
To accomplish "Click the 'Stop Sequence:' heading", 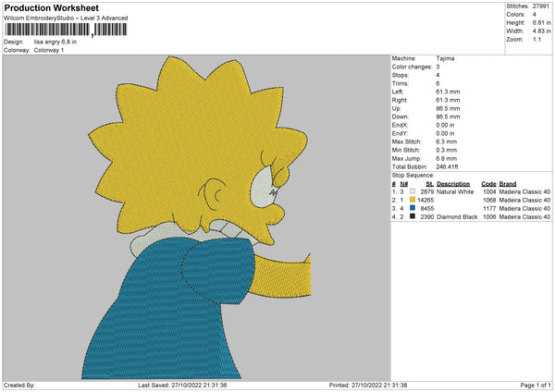I will [x=413, y=175].
